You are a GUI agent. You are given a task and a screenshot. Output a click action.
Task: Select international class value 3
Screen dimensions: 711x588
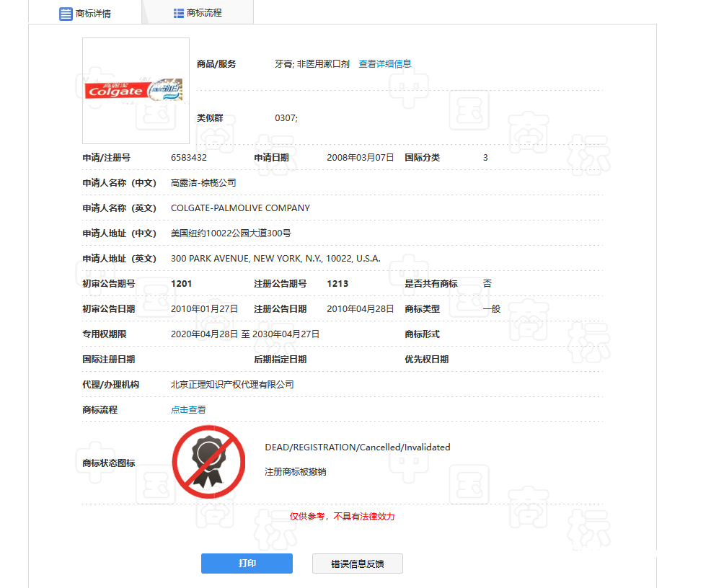pos(485,158)
